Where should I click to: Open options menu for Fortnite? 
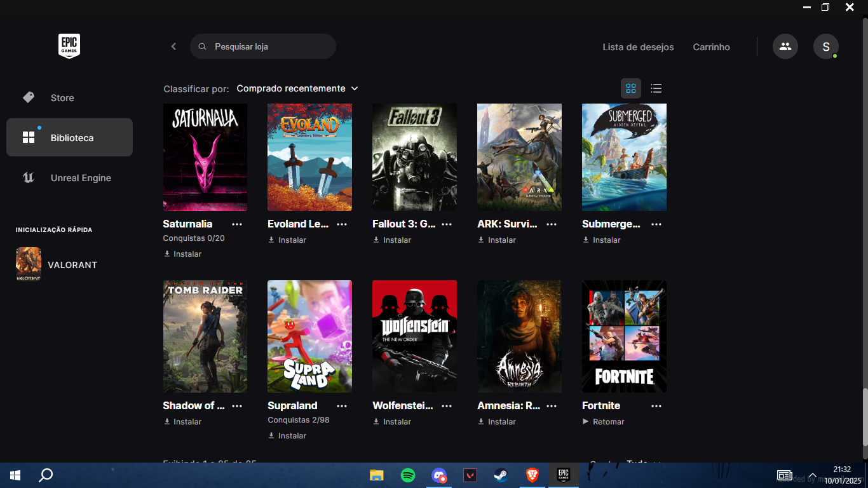[656, 406]
